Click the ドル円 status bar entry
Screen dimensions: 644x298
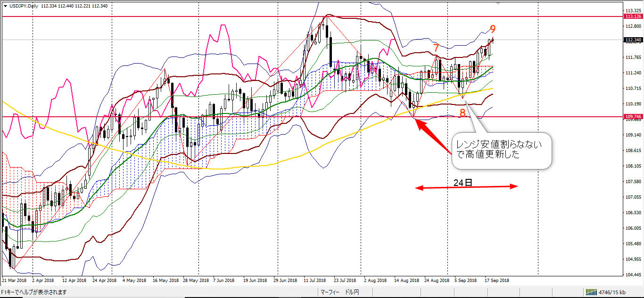[x=353, y=292]
